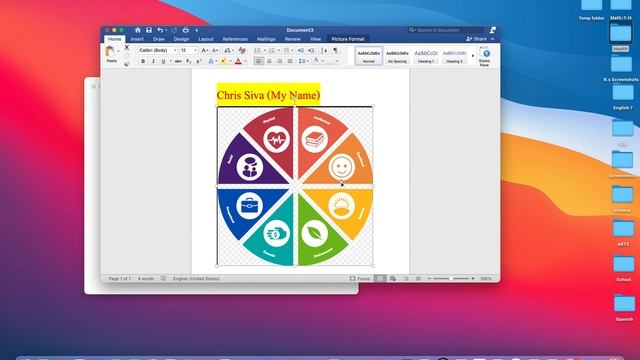Toggle Bold formatting
The image size is (640, 360).
click(x=143, y=61)
